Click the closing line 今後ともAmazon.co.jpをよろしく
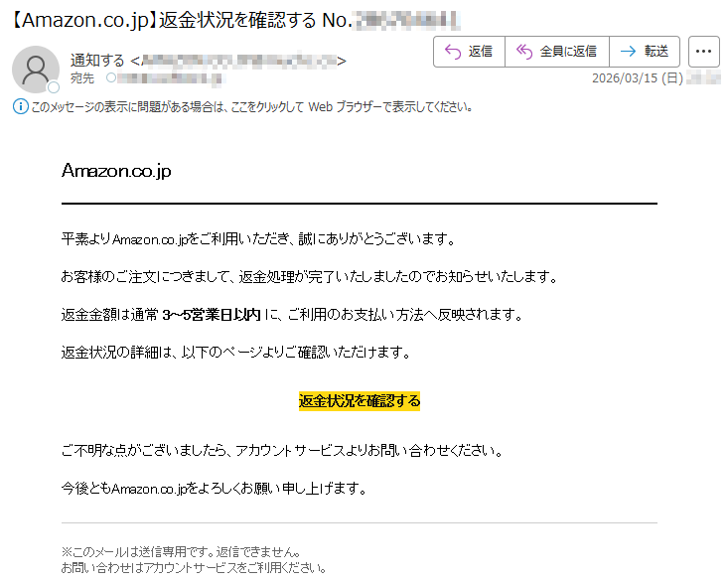728x583 pixels. (215, 489)
